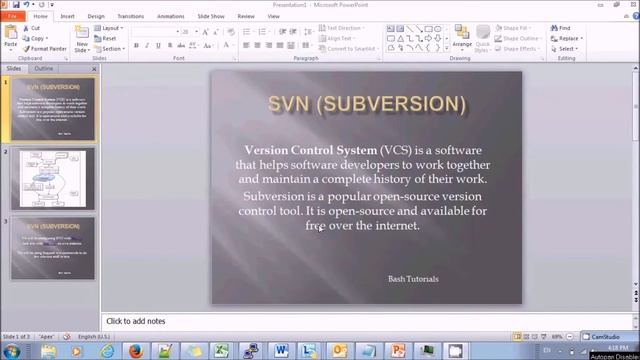Reset the slide layout
The width and height of the screenshot is (640, 360).
pyautogui.click(x=105, y=38)
